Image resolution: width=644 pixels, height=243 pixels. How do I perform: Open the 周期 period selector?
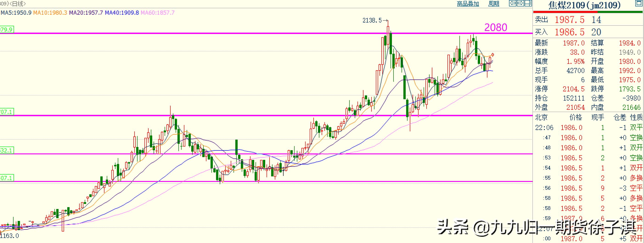pos(494,4)
